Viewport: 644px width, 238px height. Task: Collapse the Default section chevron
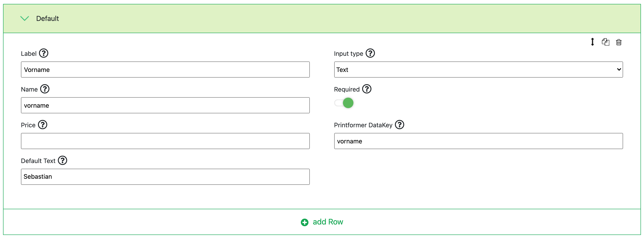[x=24, y=18]
